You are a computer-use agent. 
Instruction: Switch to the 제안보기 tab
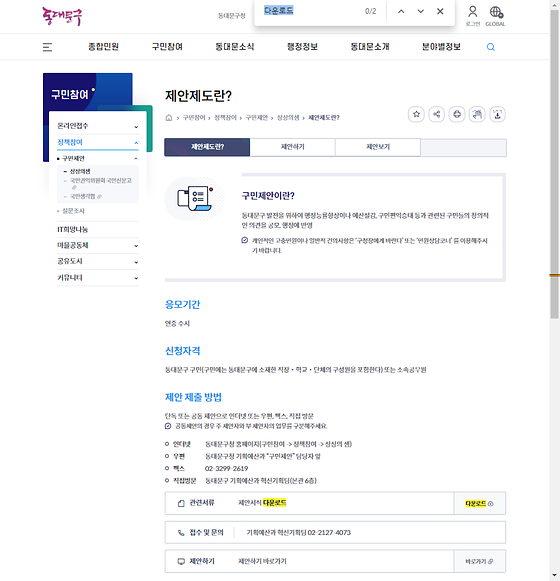(x=378, y=147)
